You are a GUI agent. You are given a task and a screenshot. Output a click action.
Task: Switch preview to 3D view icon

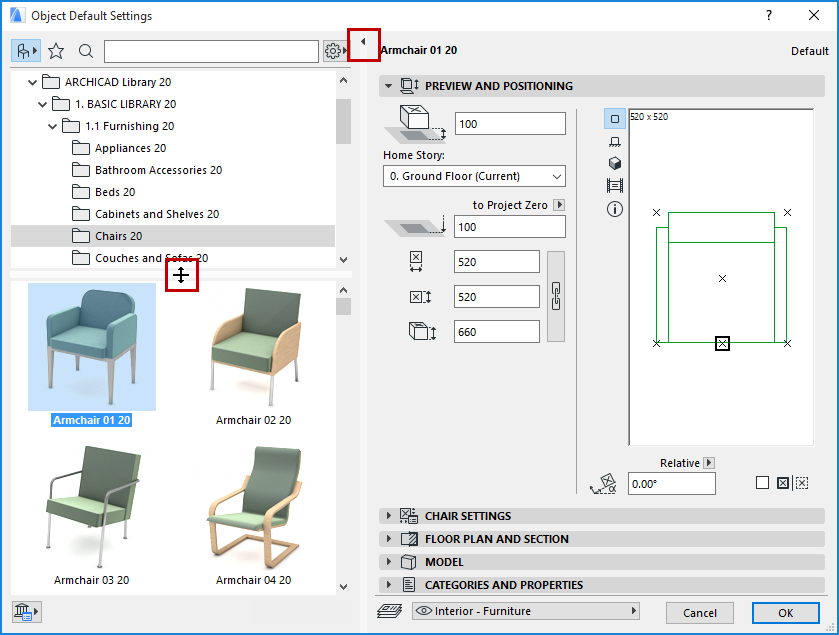(x=615, y=163)
